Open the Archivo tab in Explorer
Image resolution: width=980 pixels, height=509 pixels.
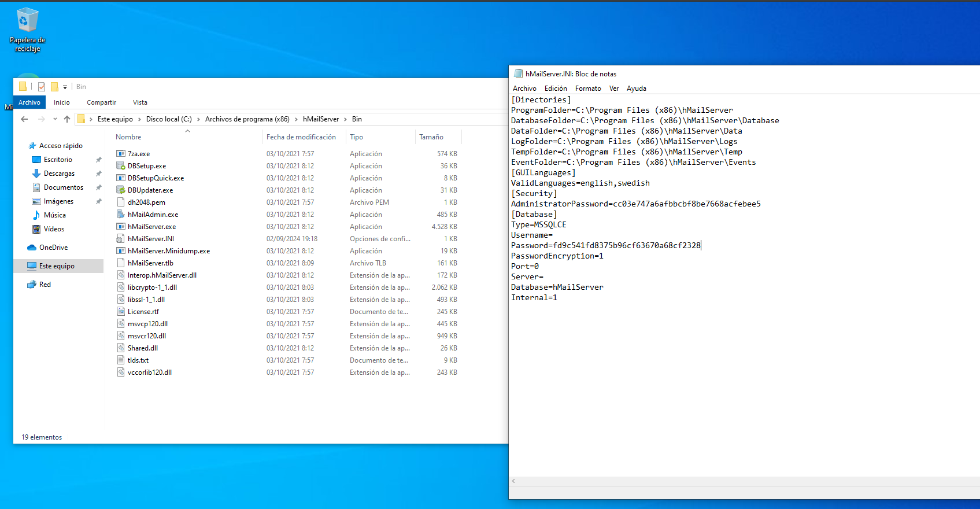[29, 102]
